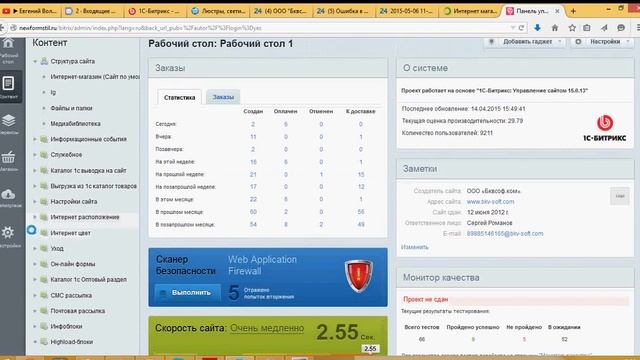640x360 pixels.
Task: Switch to the Заказы tab in orders widget
Action: [223, 97]
